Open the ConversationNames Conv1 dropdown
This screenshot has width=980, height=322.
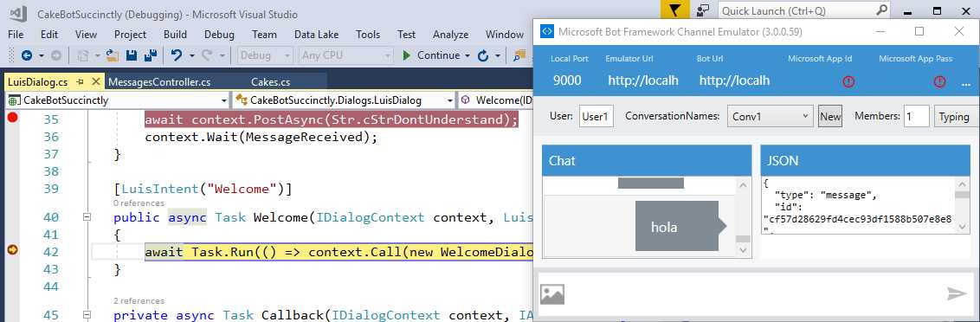pyautogui.click(x=770, y=116)
